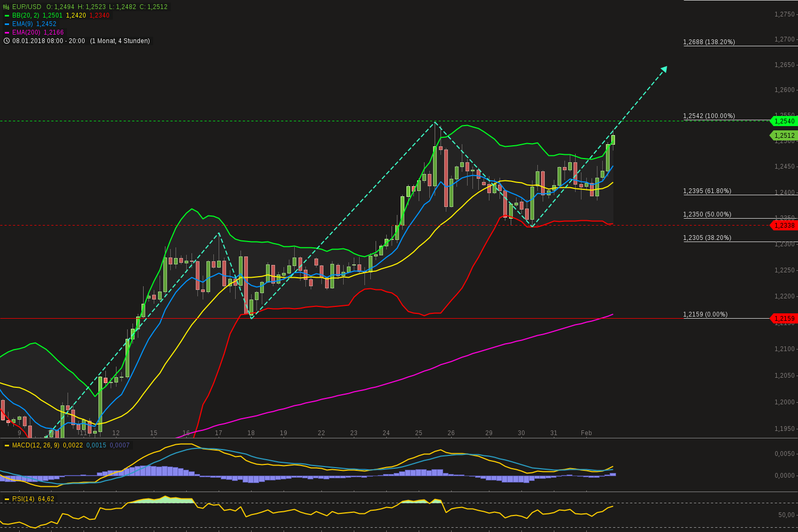Click the MACD histogram value 0,0007
The image size is (798, 532).
click(120, 445)
